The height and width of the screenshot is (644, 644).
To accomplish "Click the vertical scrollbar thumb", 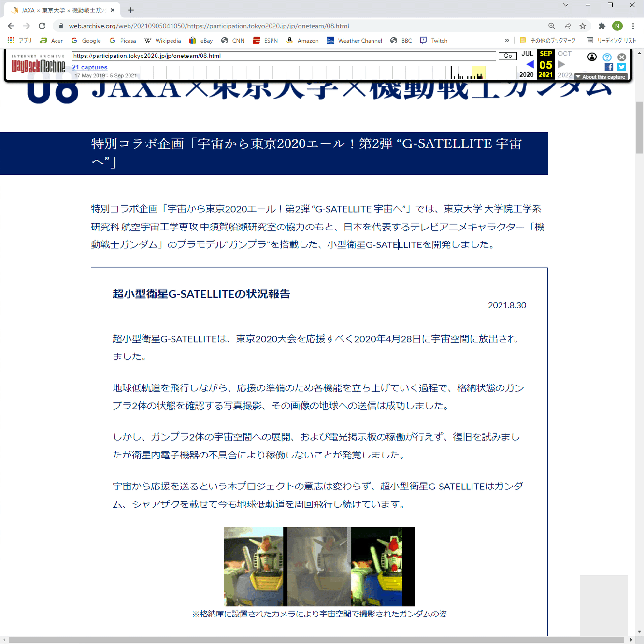I will click(x=640, y=128).
